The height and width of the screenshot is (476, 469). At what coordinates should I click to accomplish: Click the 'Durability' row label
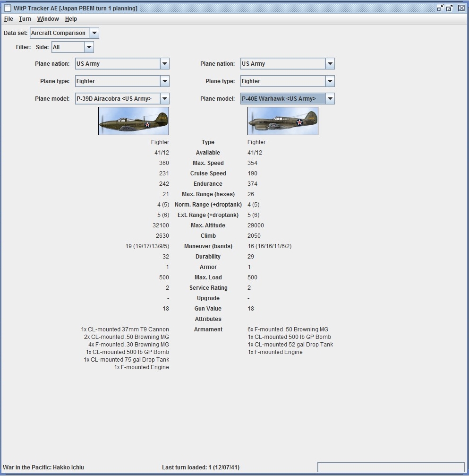click(208, 257)
